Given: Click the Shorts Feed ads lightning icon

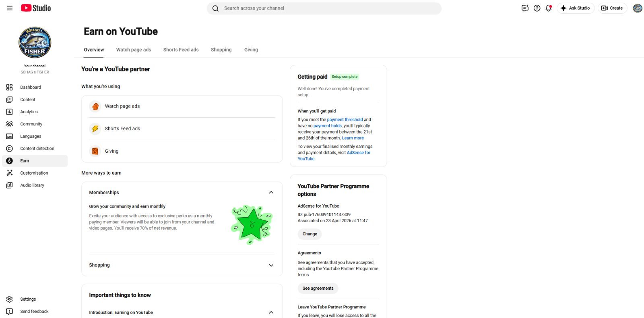Looking at the screenshot, I should pyautogui.click(x=95, y=129).
